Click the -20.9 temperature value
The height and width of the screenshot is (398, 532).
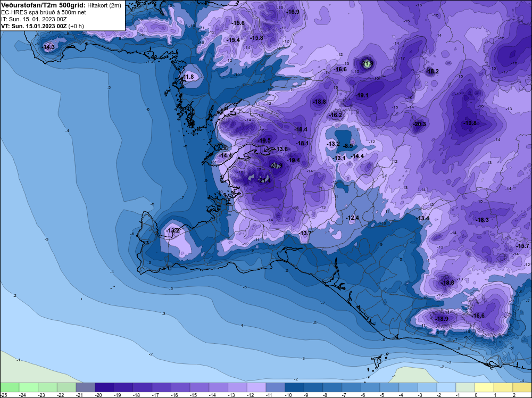pos(276,166)
